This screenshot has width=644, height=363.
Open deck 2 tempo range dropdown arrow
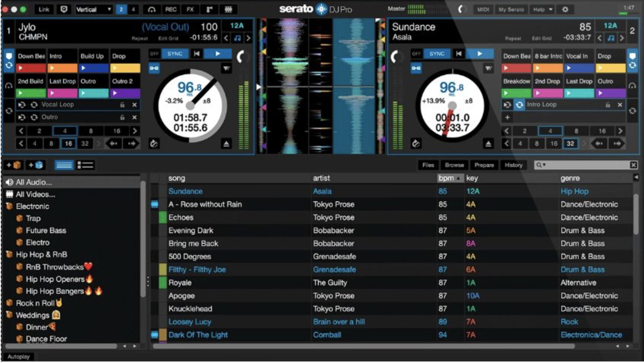488,68
